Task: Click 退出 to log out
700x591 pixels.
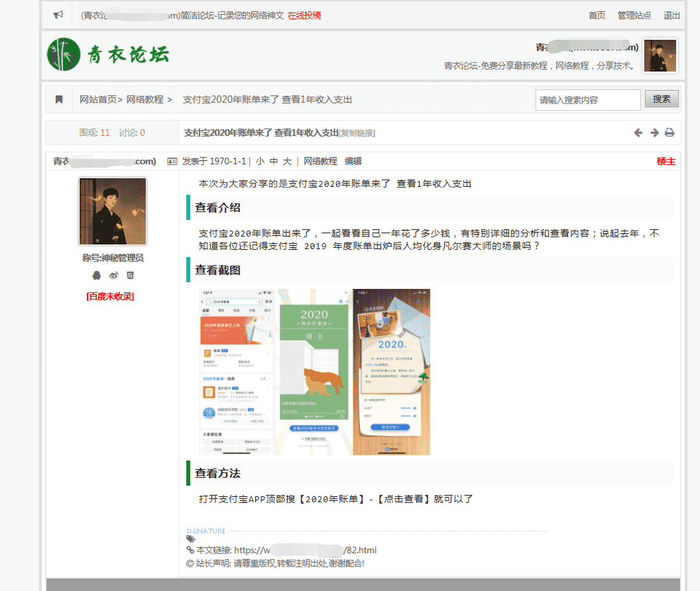Action: pos(671,15)
